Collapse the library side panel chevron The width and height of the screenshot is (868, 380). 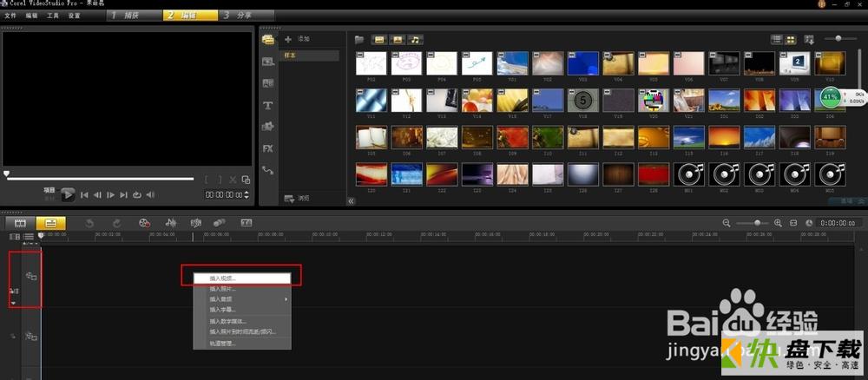click(351, 201)
